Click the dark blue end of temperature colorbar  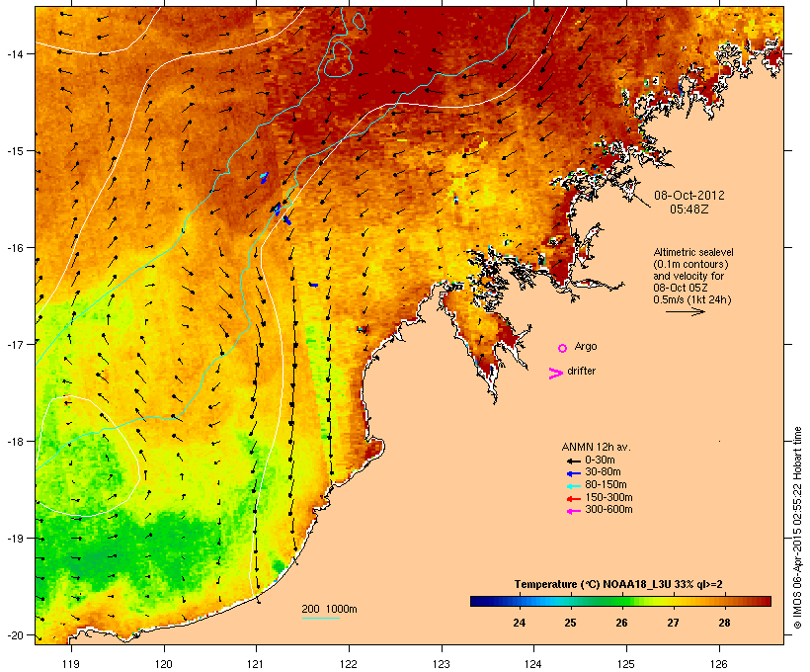(478, 601)
